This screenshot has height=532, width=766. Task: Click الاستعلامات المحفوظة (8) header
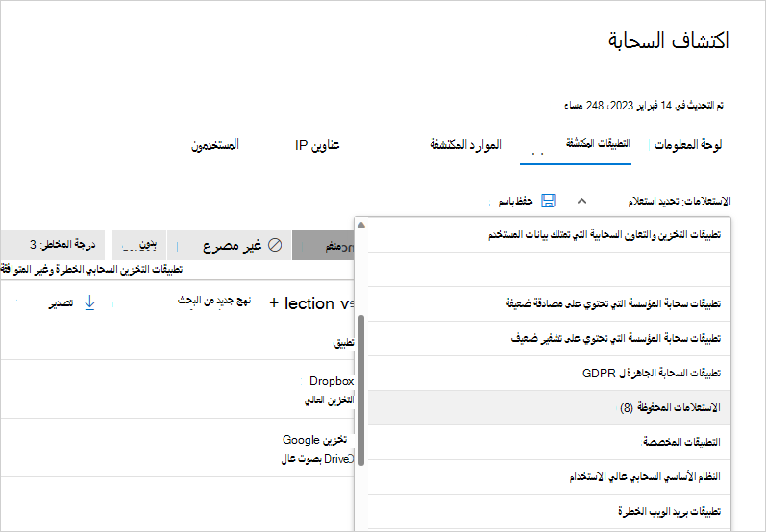point(549,407)
